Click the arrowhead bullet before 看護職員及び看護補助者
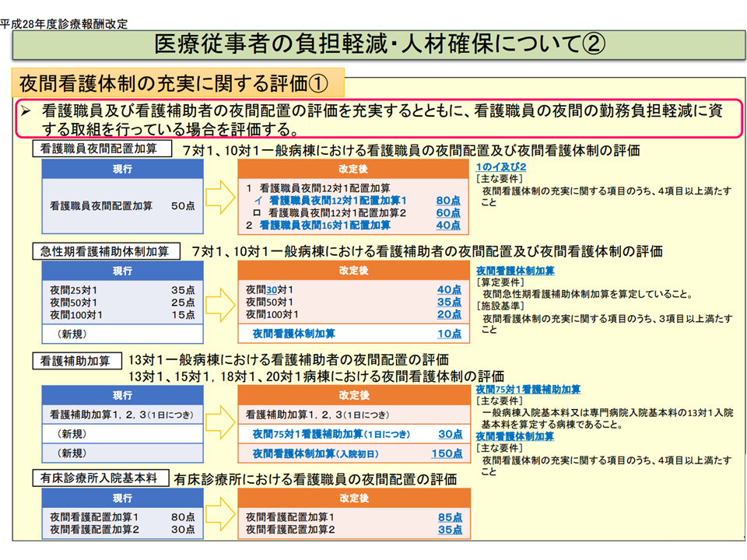 point(26,112)
